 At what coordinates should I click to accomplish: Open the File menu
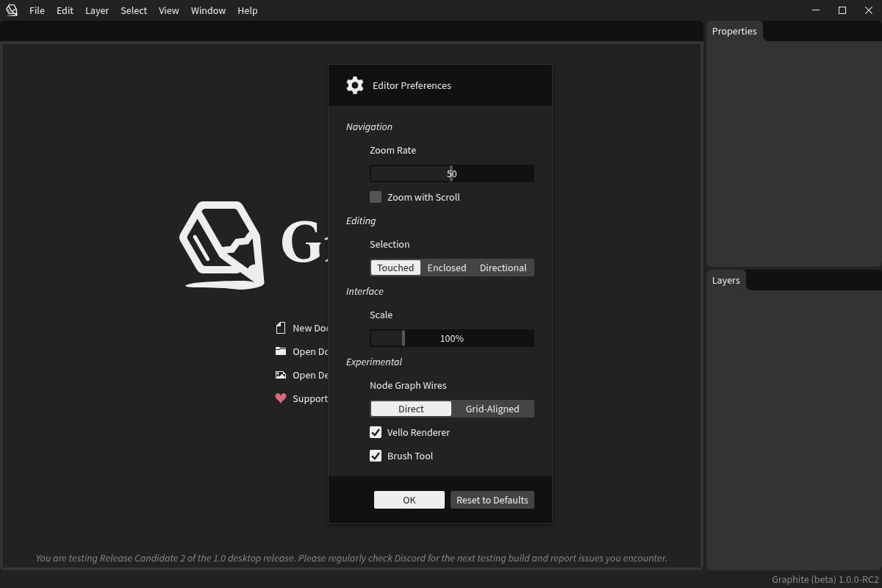click(37, 10)
